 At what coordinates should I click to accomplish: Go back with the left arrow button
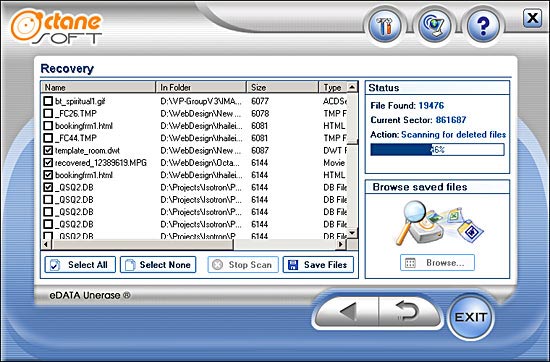point(347,312)
